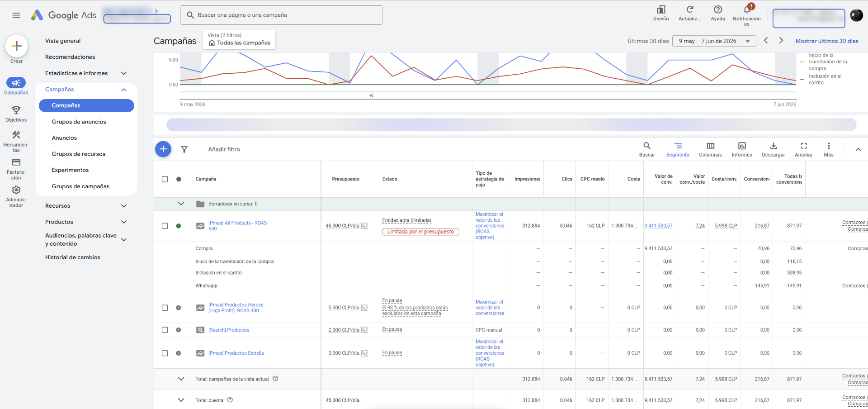Open Grupos de anuncios
Image resolution: width=868 pixels, height=409 pixels.
pyautogui.click(x=79, y=122)
